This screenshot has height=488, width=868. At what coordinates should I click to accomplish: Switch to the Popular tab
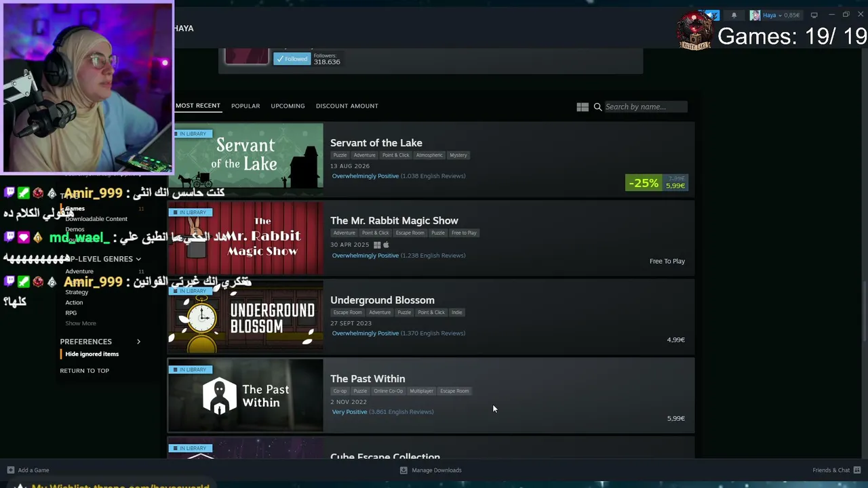pos(245,106)
